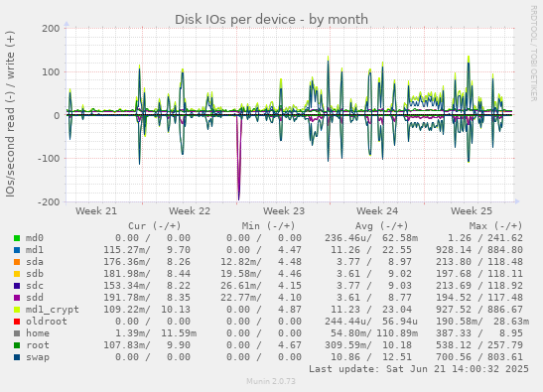Click sdb avg value '3.61 / 9.02'
Viewport: 543px width, 392px height.
(374, 274)
